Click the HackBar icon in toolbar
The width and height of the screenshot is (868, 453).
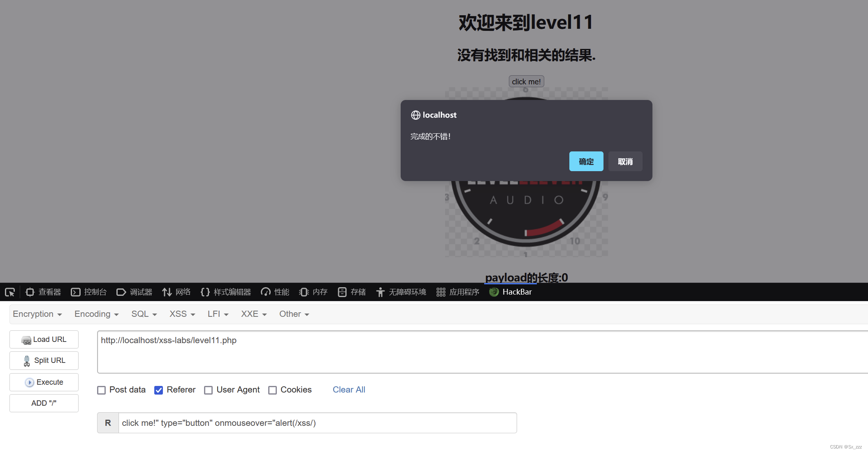[493, 292]
